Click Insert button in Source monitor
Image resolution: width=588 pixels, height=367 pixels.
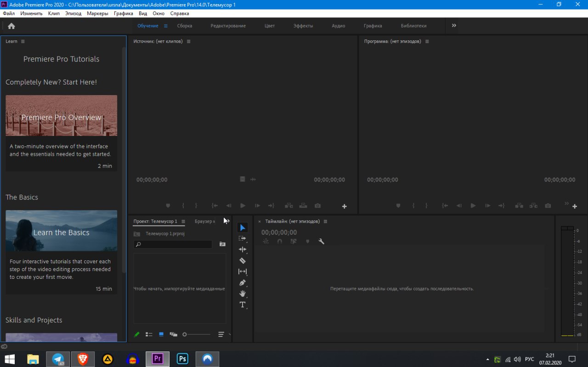tap(288, 206)
